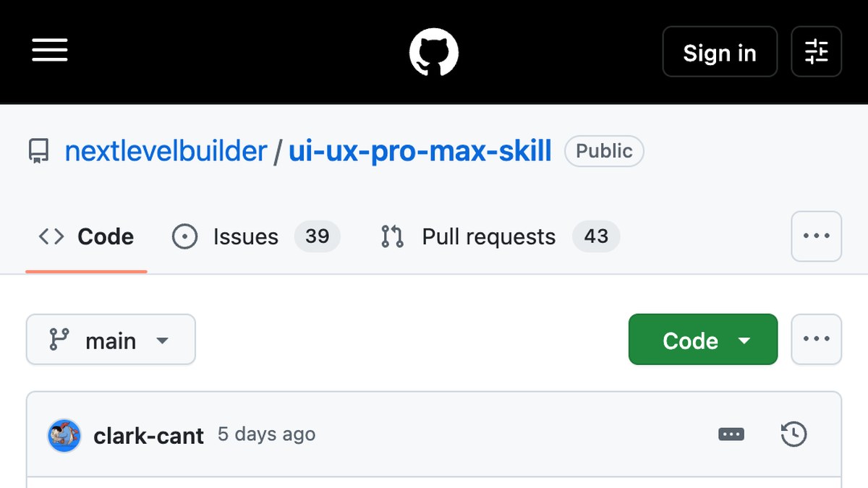
Task: Open more repository tabs ellipsis menu
Action: (x=816, y=236)
